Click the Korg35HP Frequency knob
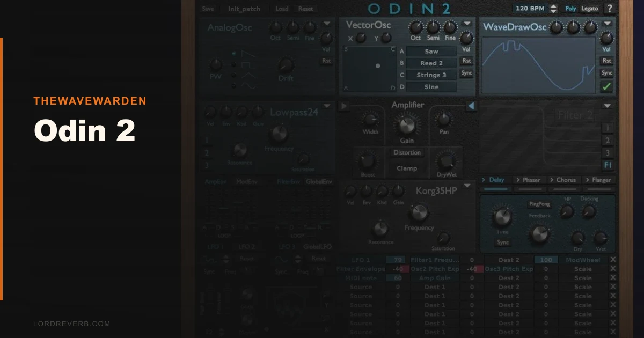This screenshot has width=644, height=338. pyautogui.click(x=419, y=213)
